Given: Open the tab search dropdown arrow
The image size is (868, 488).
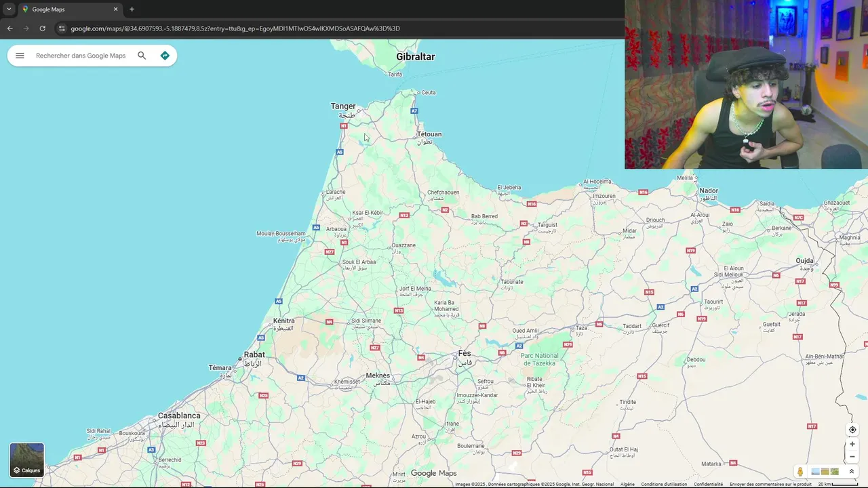Looking at the screenshot, I should (x=9, y=9).
